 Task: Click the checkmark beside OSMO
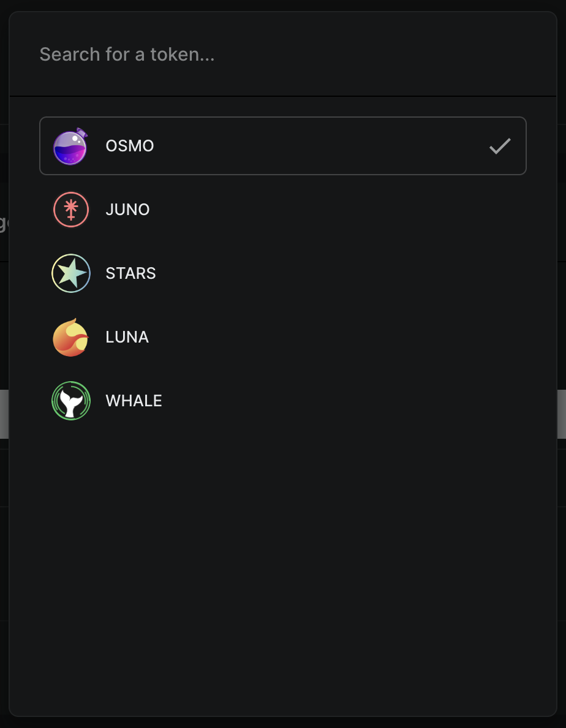[x=500, y=146]
